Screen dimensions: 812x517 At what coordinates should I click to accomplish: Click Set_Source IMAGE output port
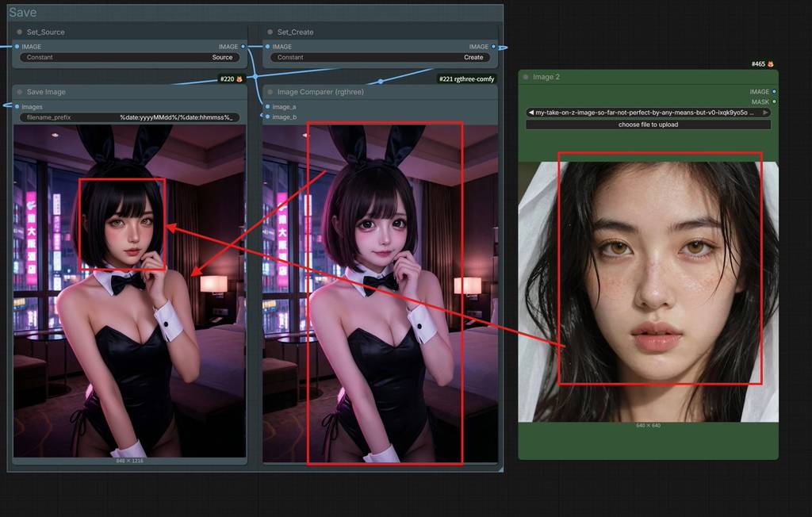pos(242,47)
